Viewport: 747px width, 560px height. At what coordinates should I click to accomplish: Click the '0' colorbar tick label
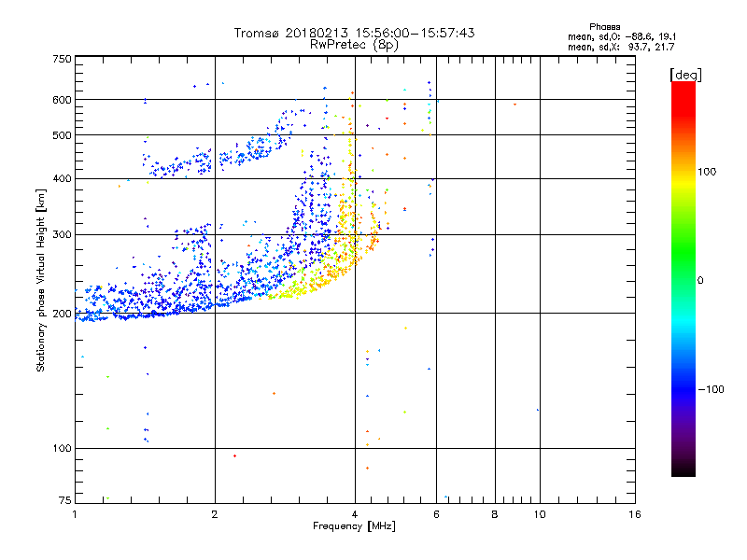700,281
